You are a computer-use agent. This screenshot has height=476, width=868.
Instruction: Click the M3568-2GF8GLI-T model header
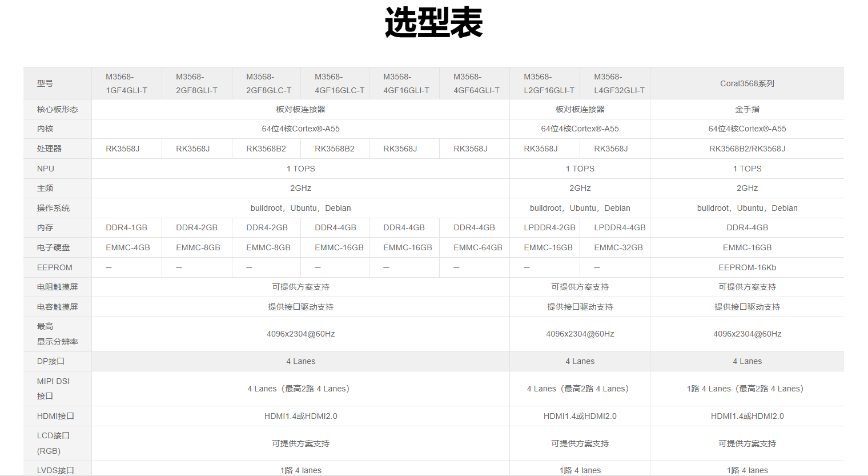pyautogui.click(x=196, y=83)
